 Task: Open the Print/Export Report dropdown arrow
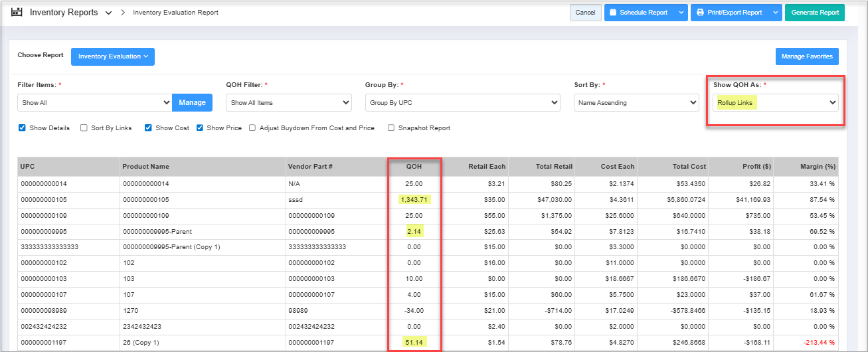tap(775, 13)
